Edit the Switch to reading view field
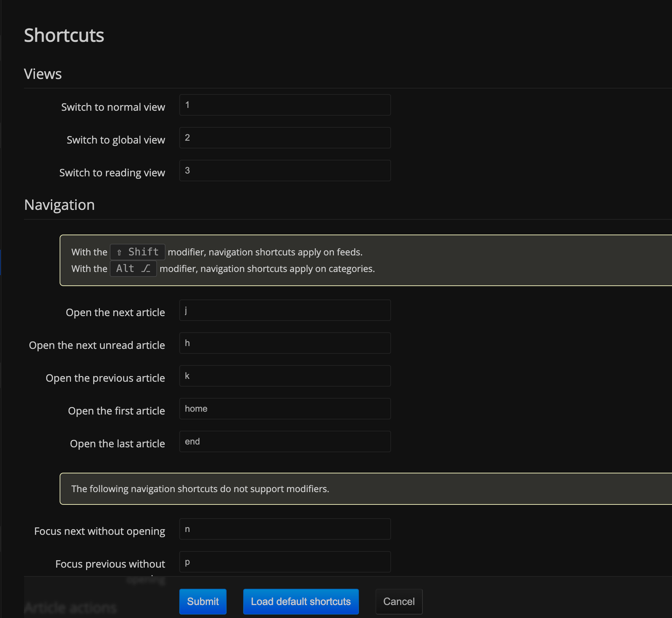 pyautogui.click(x=285, y=171)
